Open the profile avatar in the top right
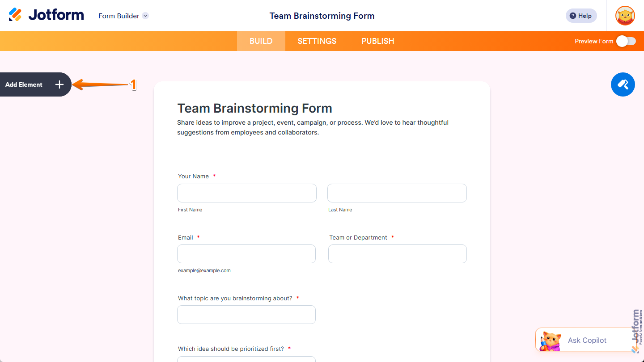 (x=625, y=15)
